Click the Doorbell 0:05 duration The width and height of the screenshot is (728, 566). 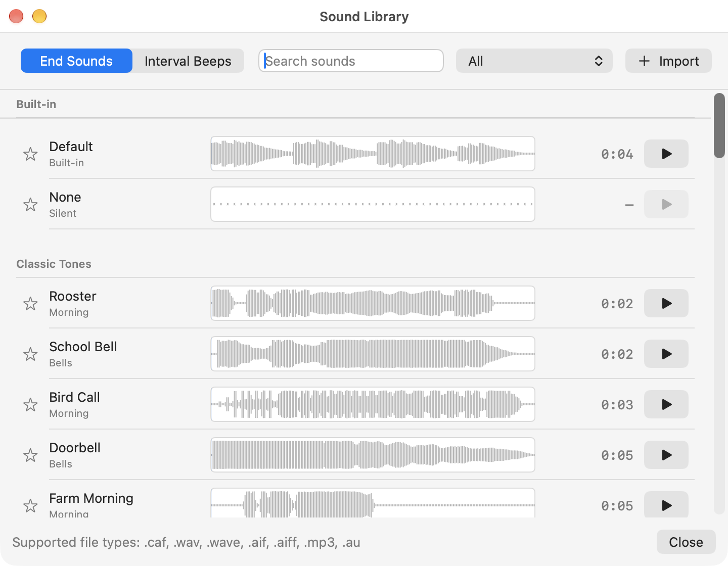(x=617, y=455)
